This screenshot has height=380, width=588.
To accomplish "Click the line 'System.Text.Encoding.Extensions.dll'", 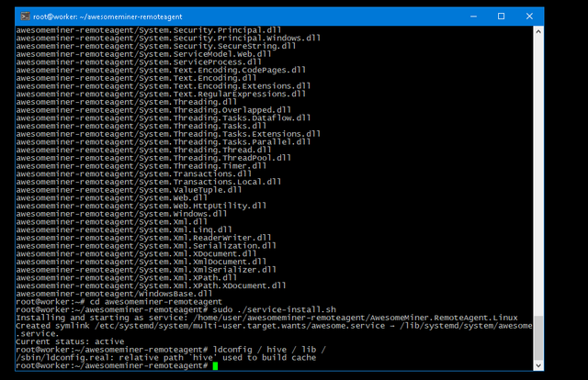I will pyautogui.click(x=164, y=85).
